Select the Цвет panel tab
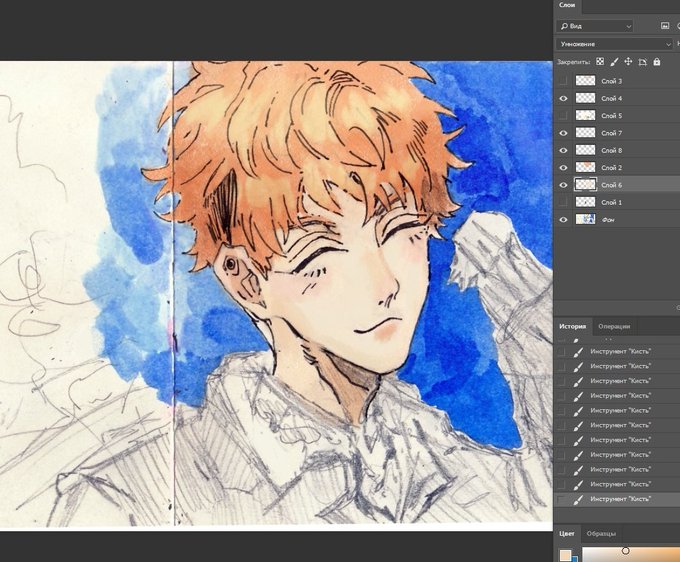This screenshot has width=680, height=562. 566,533
